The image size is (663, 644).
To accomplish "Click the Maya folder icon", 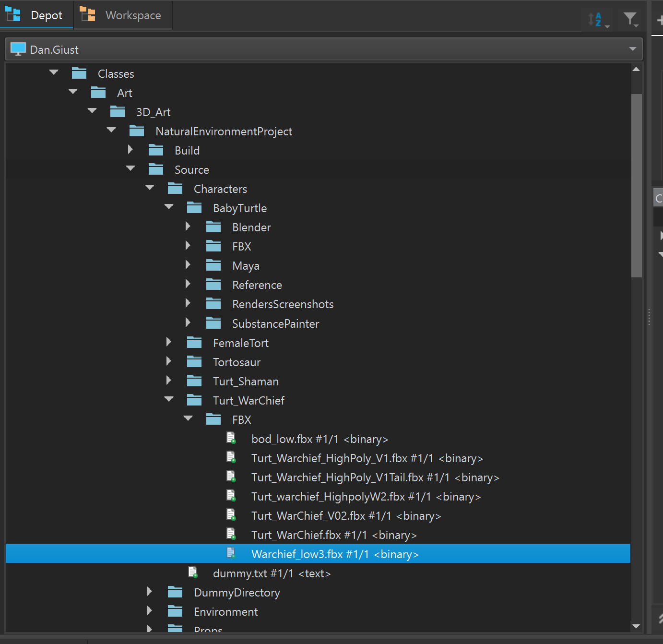I will pyautogui.click(x=213, y=265).
